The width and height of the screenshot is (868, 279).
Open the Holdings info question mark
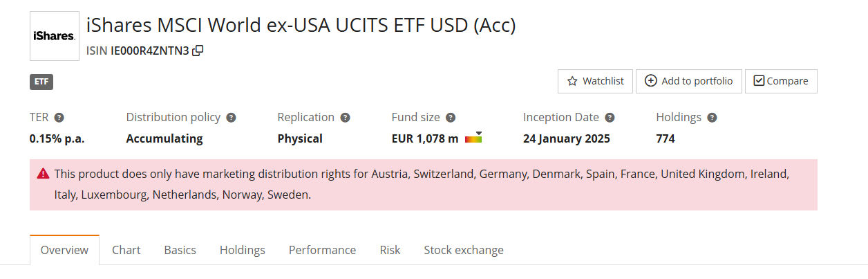coord(712,118)
